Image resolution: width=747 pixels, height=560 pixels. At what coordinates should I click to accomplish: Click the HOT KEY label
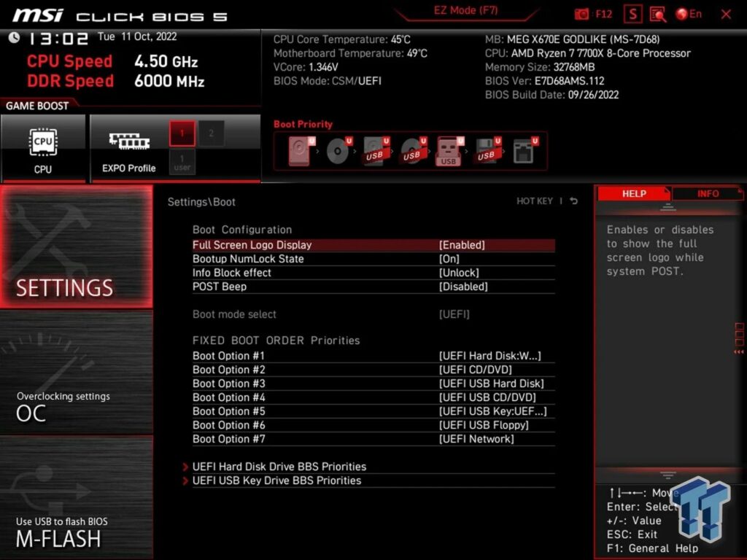click(535, 201)
